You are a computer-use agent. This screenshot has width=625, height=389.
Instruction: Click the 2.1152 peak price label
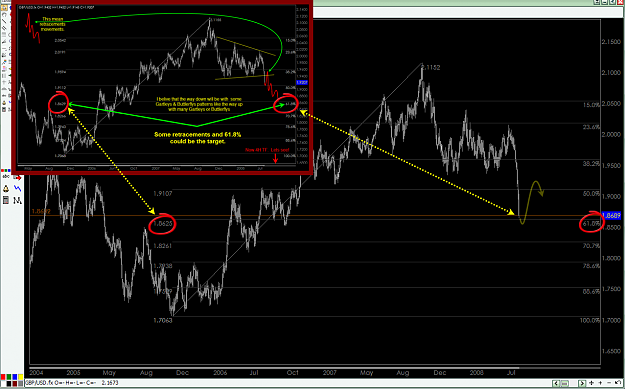click(430, 68)
